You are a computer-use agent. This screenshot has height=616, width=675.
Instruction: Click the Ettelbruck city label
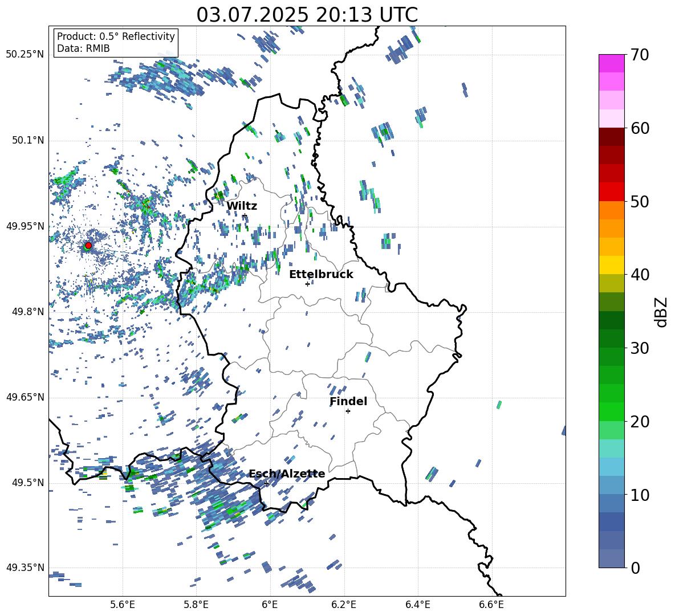point(321,275)
